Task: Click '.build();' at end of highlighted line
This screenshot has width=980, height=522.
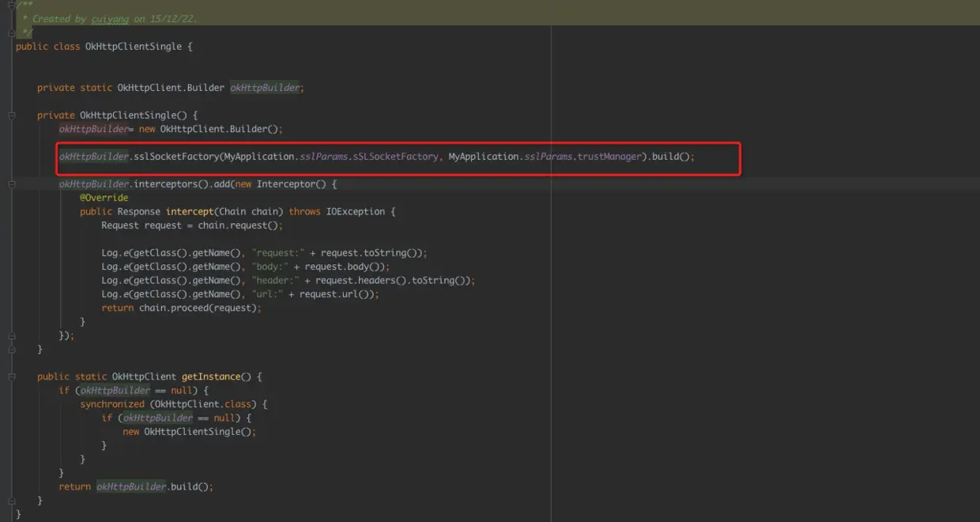Action: point(671,157)
